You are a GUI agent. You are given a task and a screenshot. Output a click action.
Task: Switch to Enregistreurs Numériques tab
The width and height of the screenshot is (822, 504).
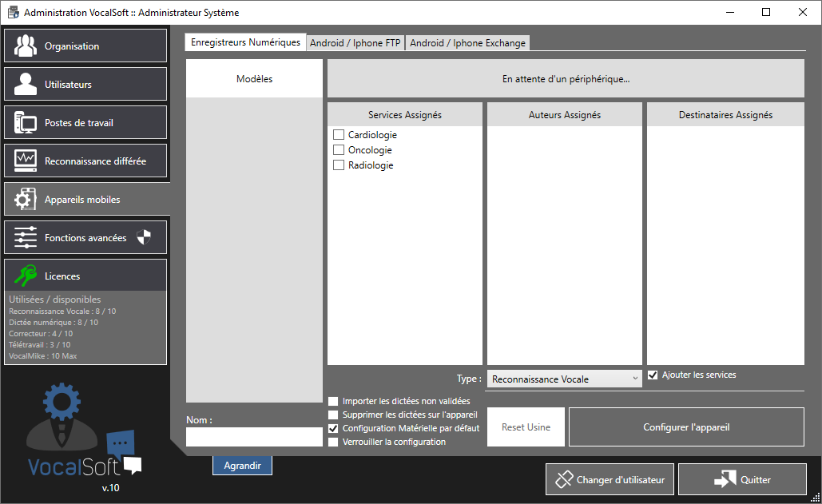(x=245, y=42)
